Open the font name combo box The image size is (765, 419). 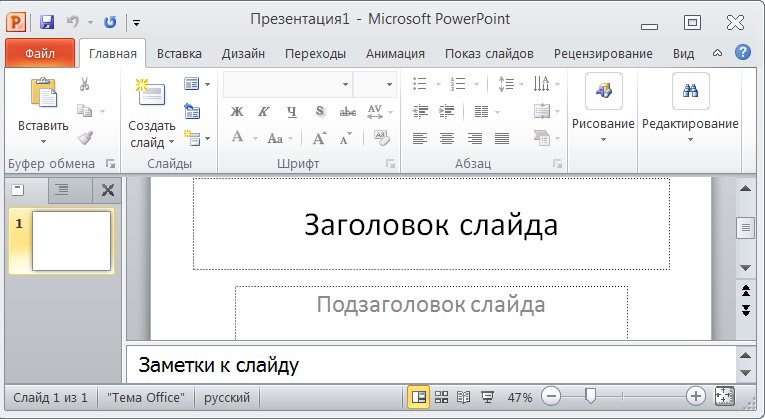pyautogui.click(x=288, y=84)
